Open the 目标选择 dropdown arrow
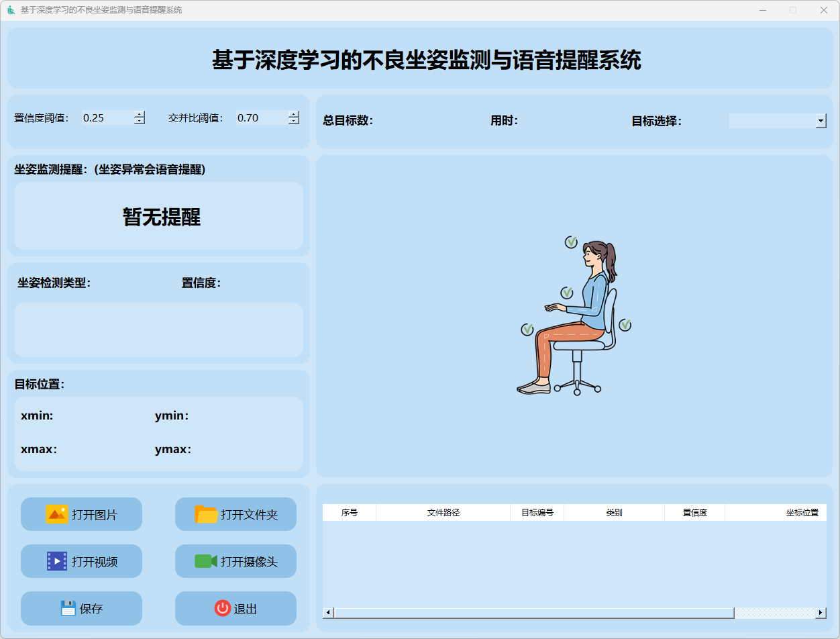Image resolution: width=840 pixels, height=639 pixels. (821, 121)
